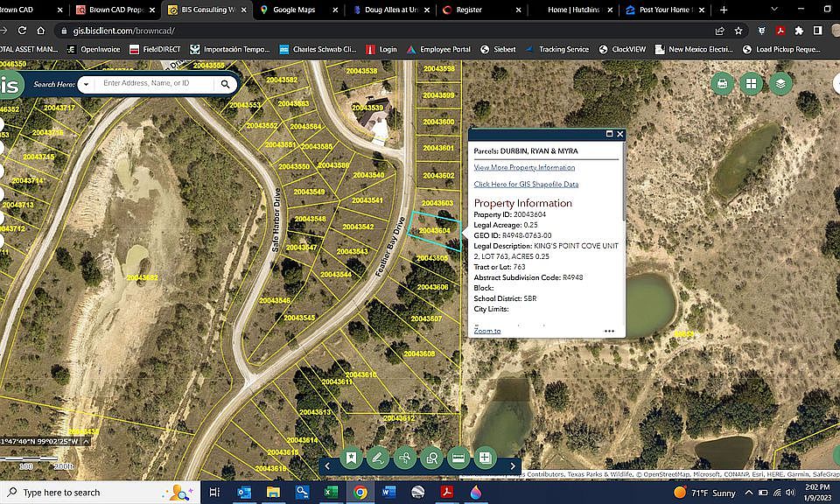This screenshot has width=840, height=504.
Task: Open the select-by-shape search tool
Action: [431, 458]
